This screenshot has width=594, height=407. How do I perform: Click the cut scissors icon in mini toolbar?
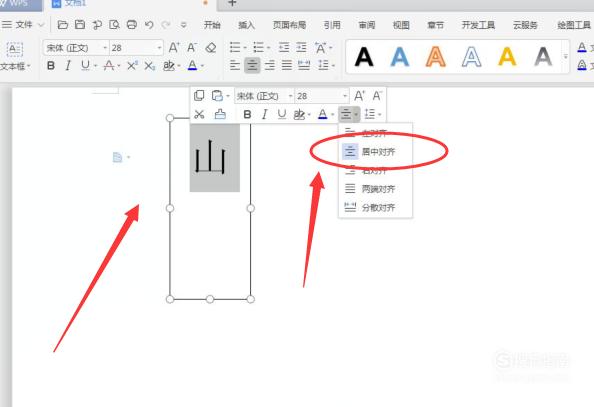199,114
